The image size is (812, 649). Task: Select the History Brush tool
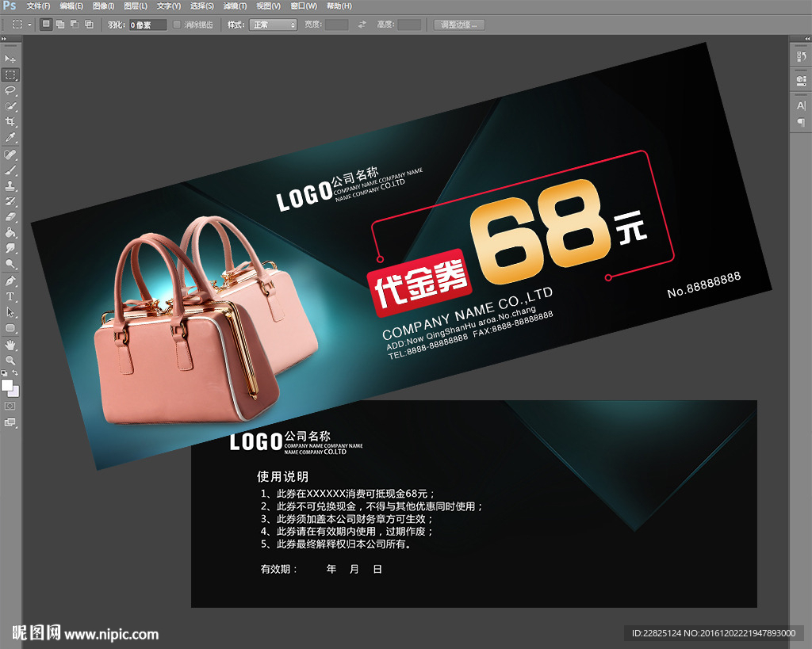10,201
